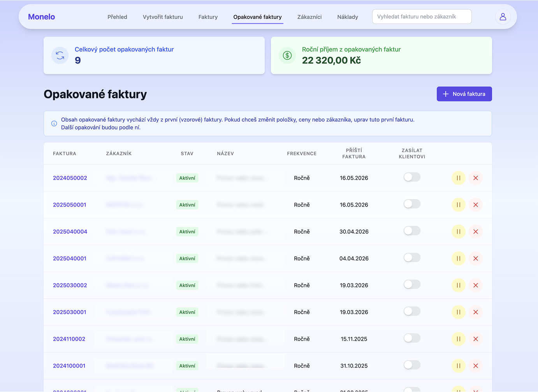Toggle send to client for invoice 2024100001
This screenshot has height=392, width=538.
coord(412,365)
